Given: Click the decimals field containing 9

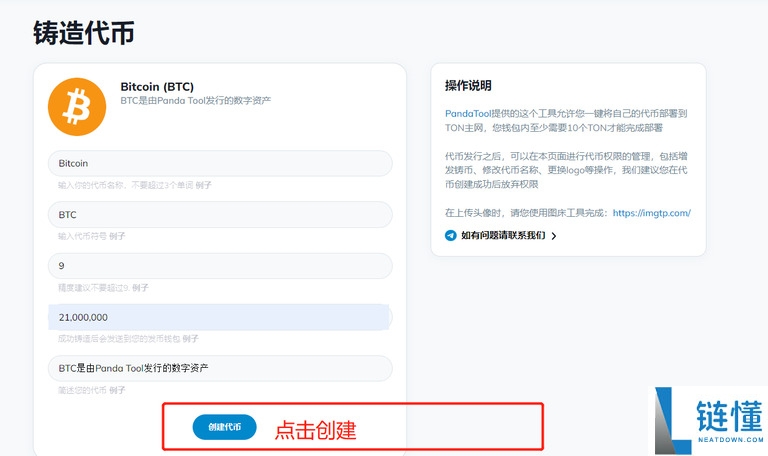Looking at the screenshot, I should coord(220,266).
